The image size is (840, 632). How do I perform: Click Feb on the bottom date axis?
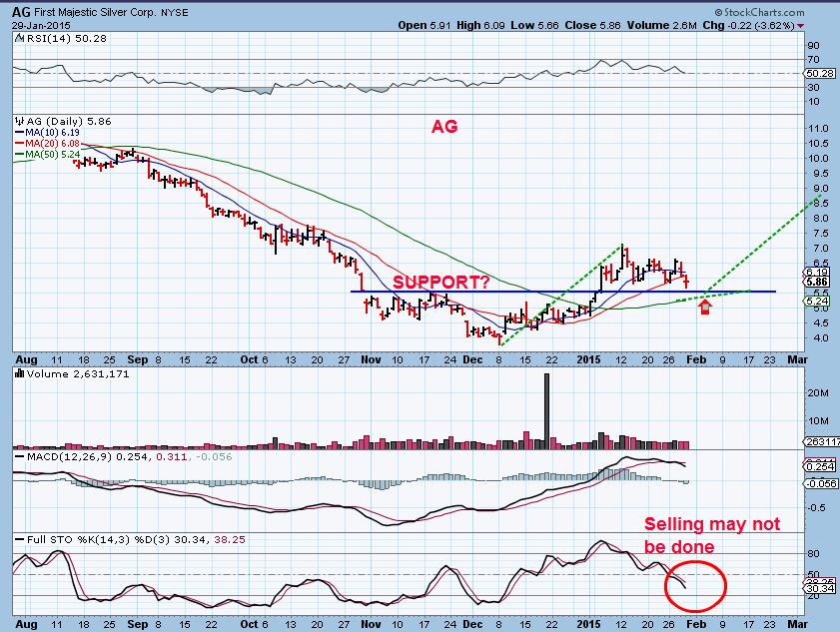(696, 624)
